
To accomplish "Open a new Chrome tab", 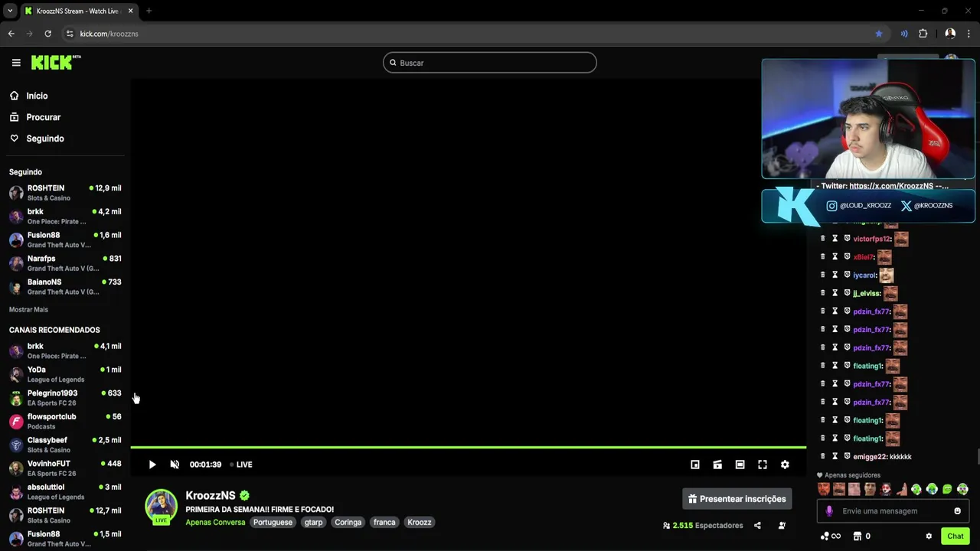I will tap(149, 11).
